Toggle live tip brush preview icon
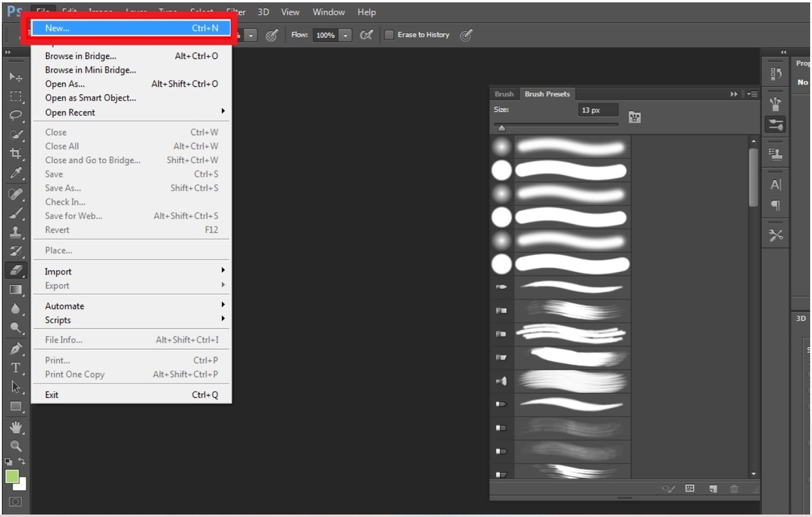This screenshot has width=812, height=517. pyautogui.click(x=669, y=489)
